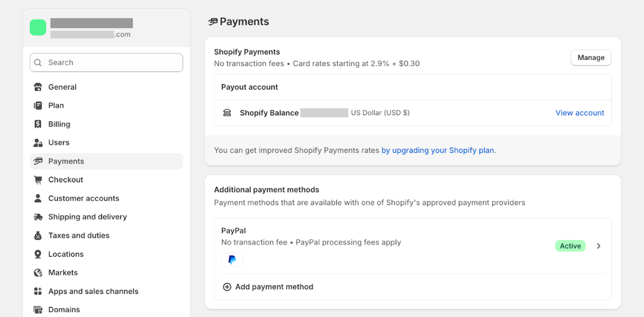The image size is (644, 317).
Task: Click the Search settings field
Action: click(x=106, y=62)
